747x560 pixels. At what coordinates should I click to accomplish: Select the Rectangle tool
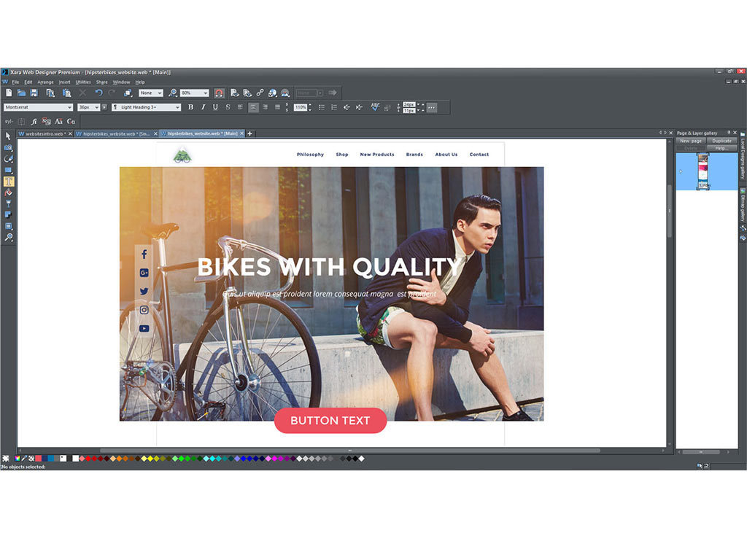(8, 170)
